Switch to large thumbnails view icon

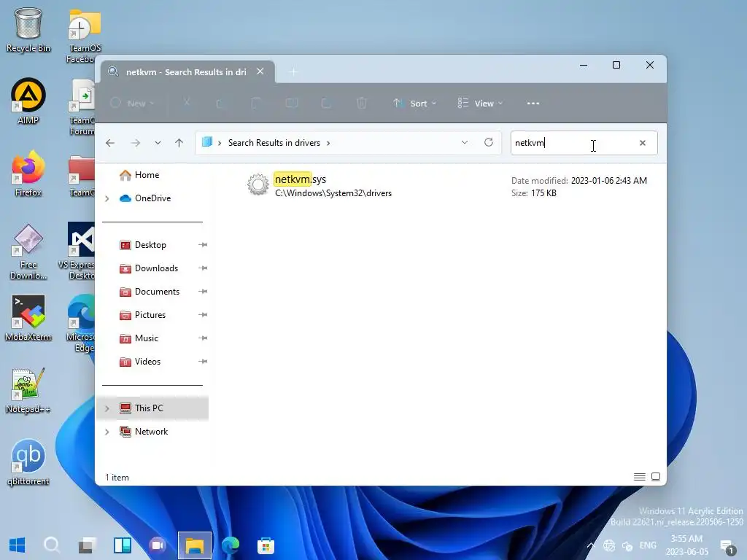(x=656, y=477)
